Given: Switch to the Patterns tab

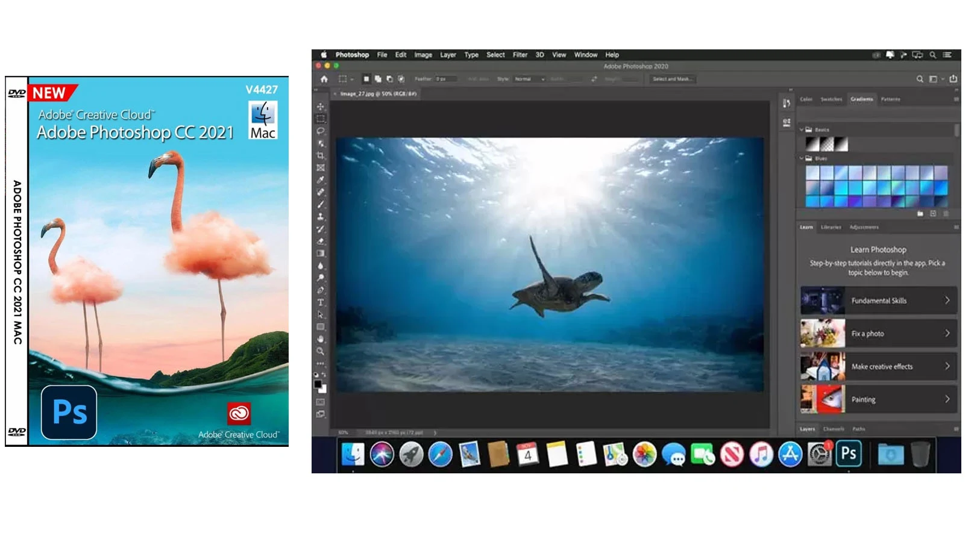Looking at the screenshot, I should [x=890, y=99].
